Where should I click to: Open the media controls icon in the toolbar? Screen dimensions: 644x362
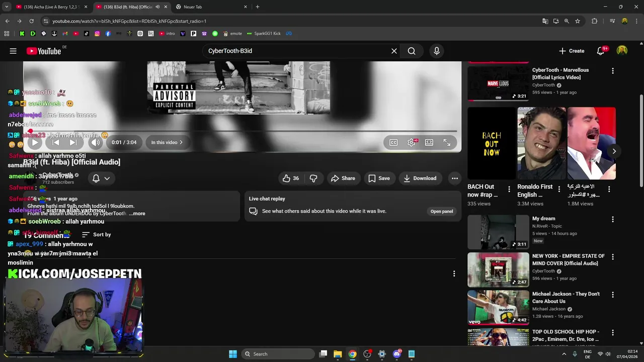pos(612,21)
